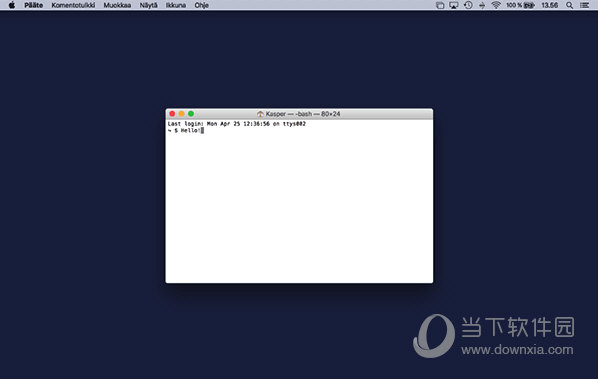Click the Terminal title 'Kasper — -bash — 80×24'
Viewport: 598px width, 379px height.
[x=303, y=114]
